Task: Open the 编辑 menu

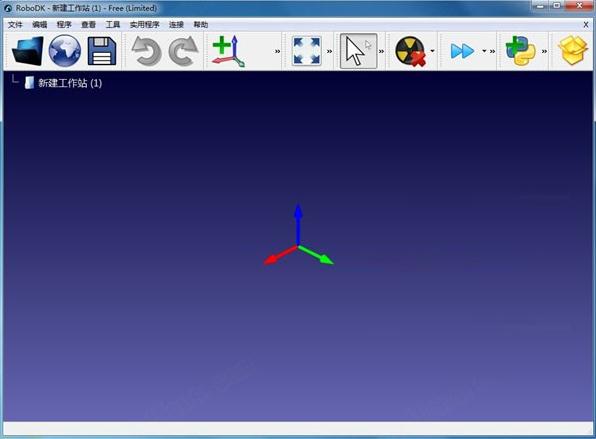Action: 40,25
